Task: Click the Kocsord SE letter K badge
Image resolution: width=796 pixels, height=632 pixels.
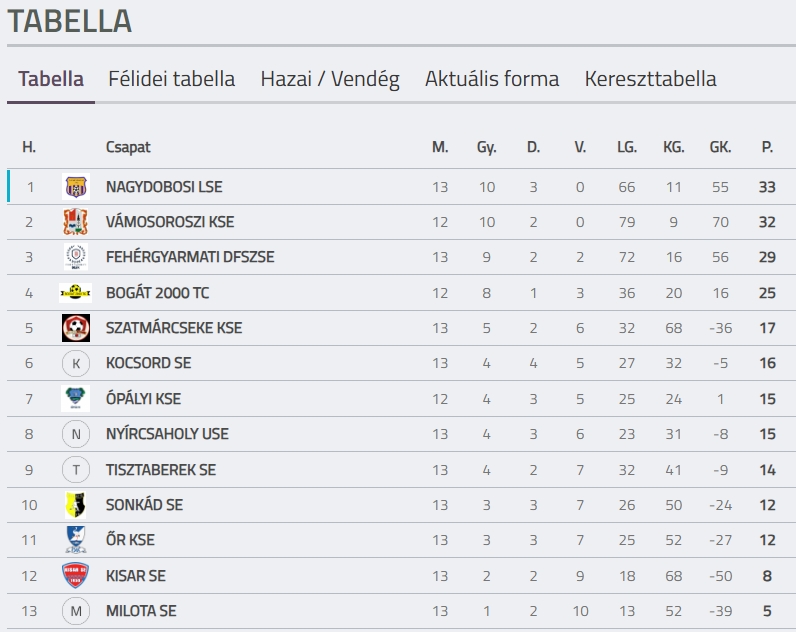Action: click(76, 363)
